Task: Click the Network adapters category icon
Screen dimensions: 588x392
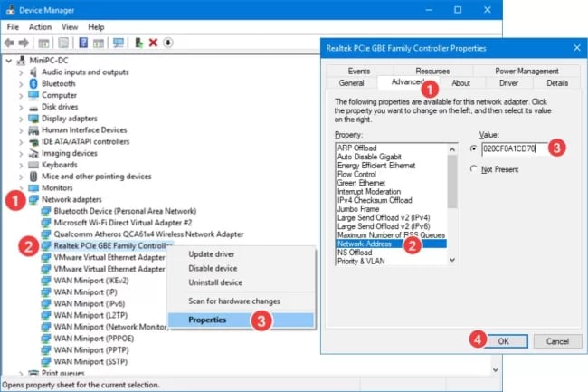Action: [x=33, y=199]
